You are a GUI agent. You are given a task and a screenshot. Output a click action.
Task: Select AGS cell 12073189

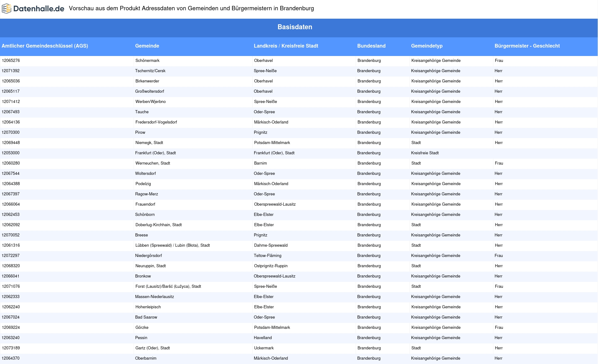(67, 348)
